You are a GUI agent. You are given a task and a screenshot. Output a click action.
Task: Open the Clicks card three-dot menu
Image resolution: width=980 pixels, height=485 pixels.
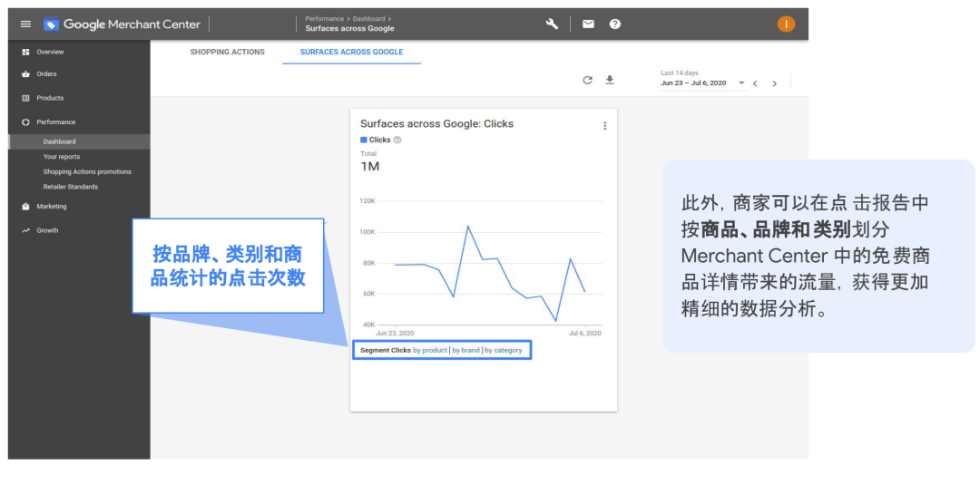point(604,125)
